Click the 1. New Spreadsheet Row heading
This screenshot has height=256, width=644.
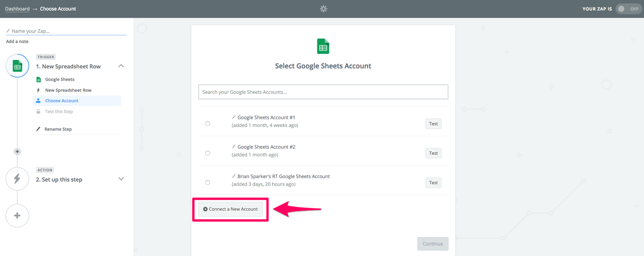point(68,66)
